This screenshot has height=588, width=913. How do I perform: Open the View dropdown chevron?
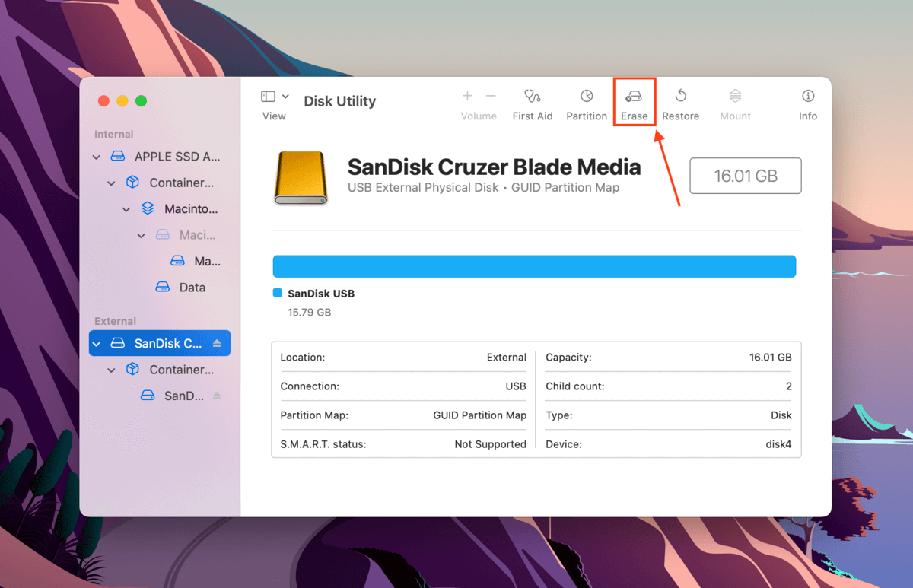pyautogui.click(x=285, y=97)
